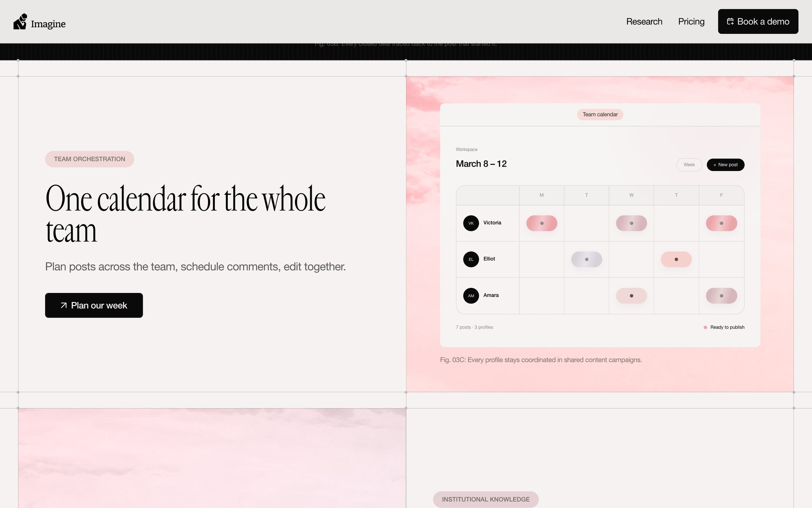
Task: Click the Book a demo button
Action: click(x=758, y=21)
